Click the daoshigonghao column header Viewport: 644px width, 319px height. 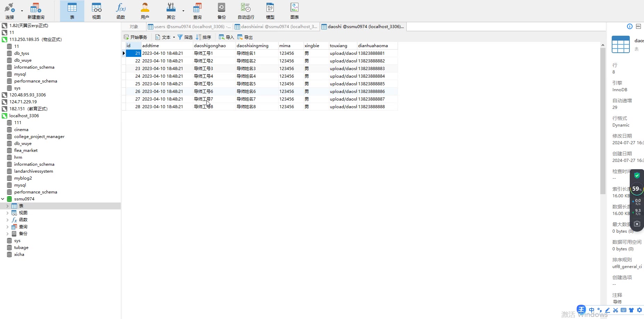214,46
